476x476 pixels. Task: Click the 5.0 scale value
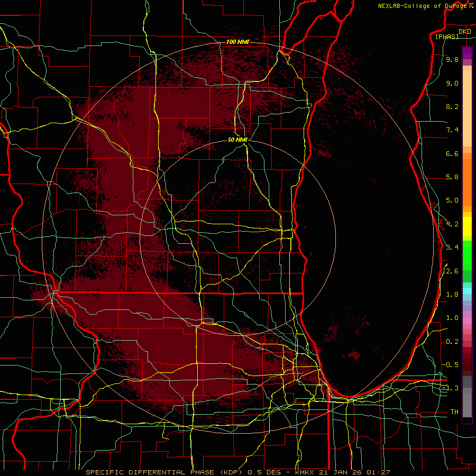point(452,200)
